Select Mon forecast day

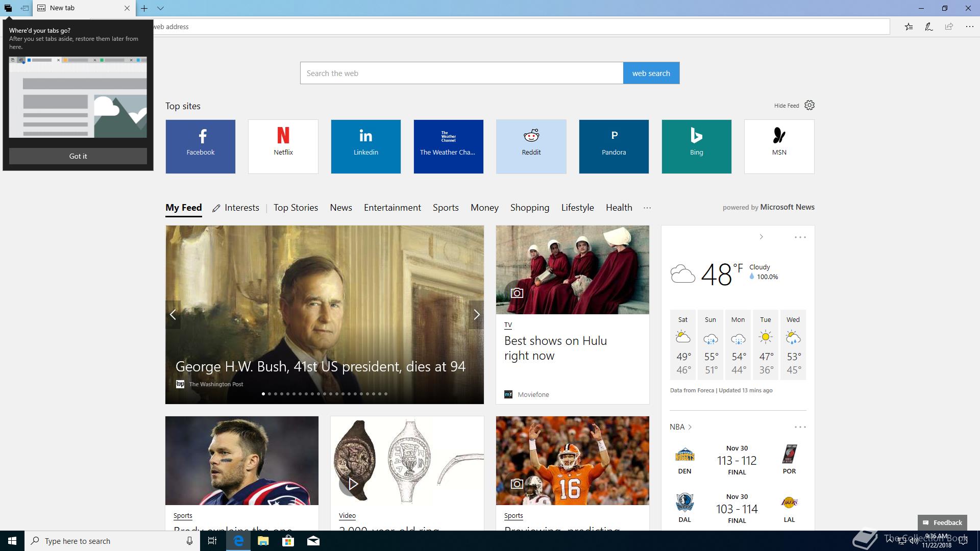coord(738,345)
